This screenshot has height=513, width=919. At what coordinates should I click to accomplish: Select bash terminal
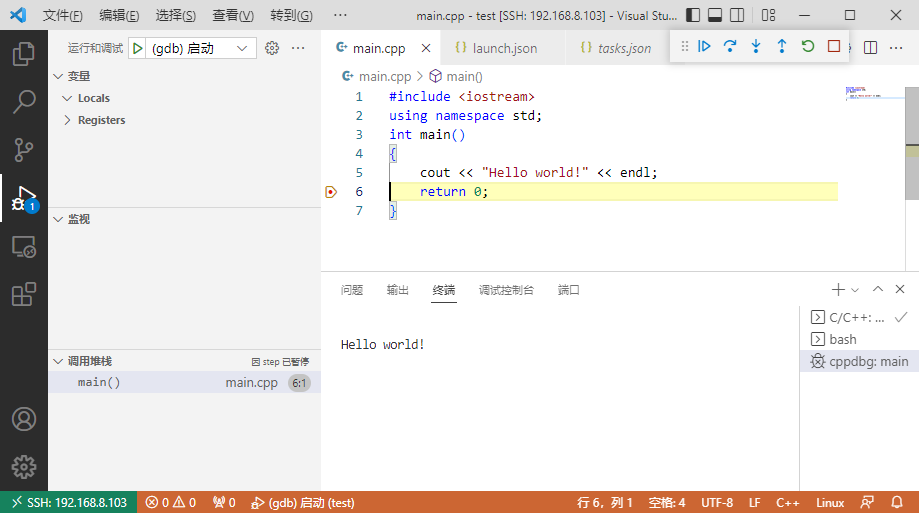click(x=859, y=339)
